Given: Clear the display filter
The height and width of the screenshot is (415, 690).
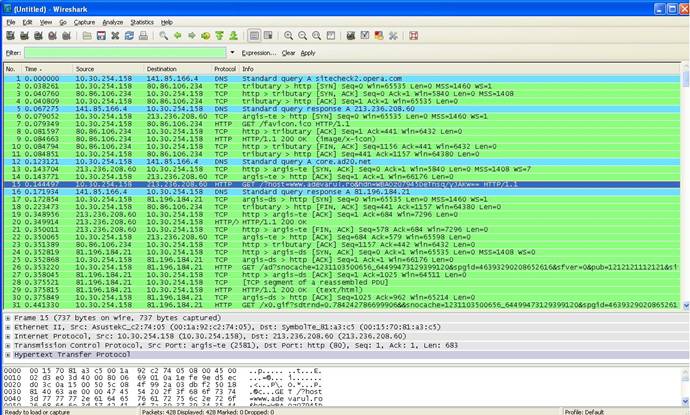Looking at the screenshot, I should point(288,53).
